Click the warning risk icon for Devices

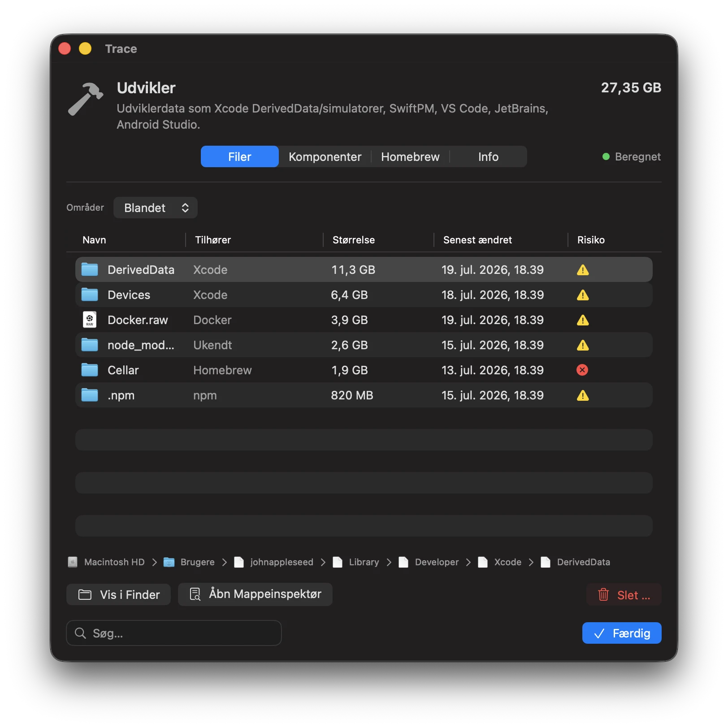pos(583,295)
